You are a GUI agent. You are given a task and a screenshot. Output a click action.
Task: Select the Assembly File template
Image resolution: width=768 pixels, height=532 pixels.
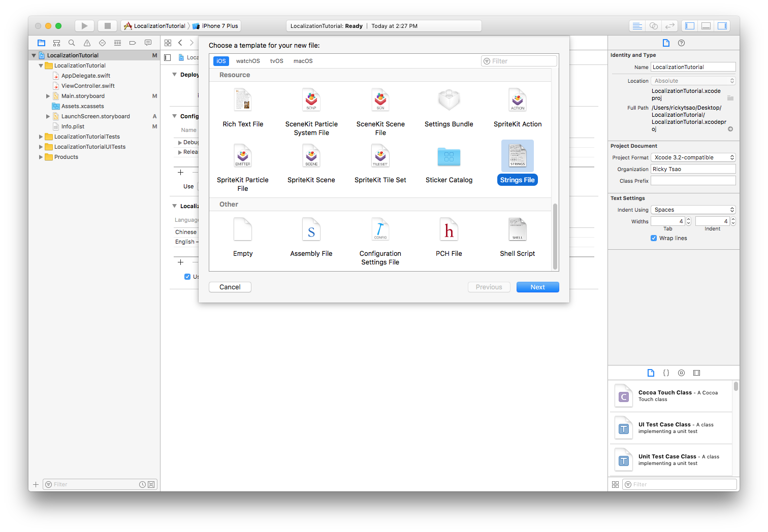click(311, 238)
